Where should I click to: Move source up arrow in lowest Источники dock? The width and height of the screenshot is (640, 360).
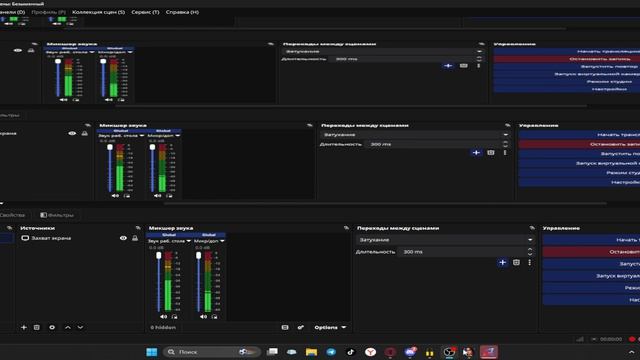(68, 327)
